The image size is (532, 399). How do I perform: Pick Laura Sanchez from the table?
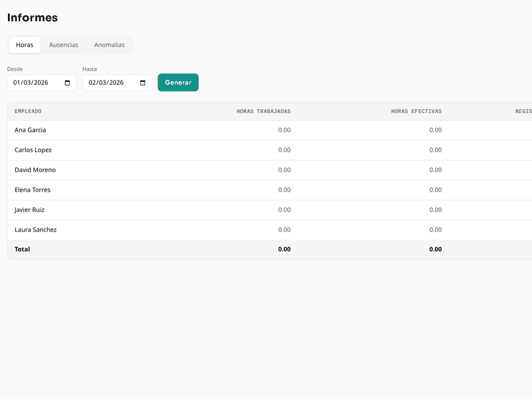coord(36,230)
